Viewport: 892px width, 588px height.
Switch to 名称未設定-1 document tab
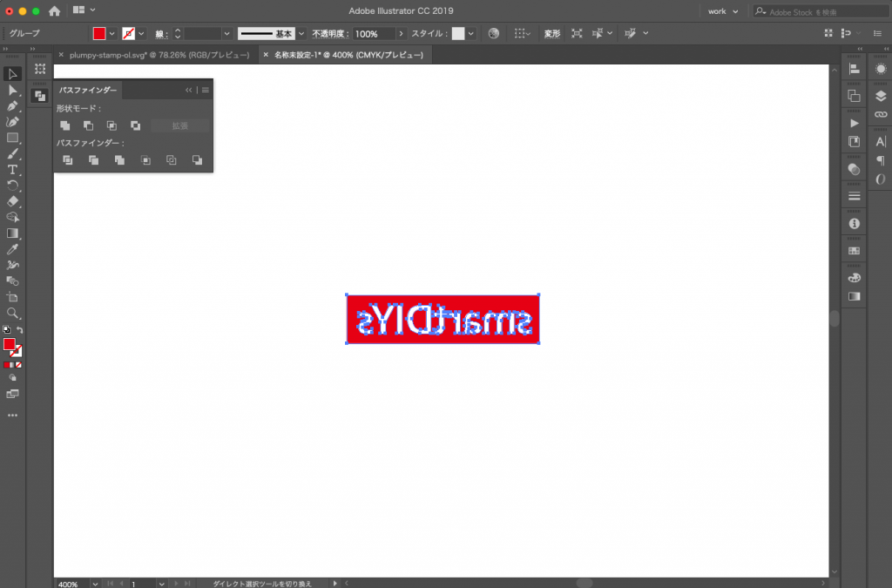[x=348, y=55]
